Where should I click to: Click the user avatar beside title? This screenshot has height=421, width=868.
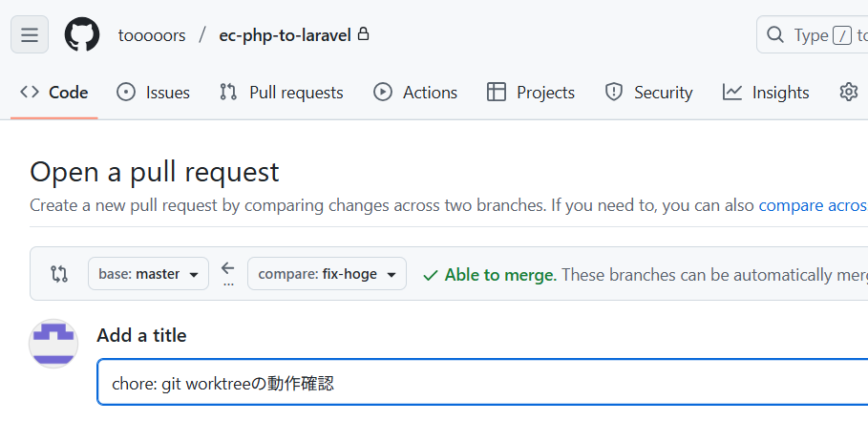53,343
